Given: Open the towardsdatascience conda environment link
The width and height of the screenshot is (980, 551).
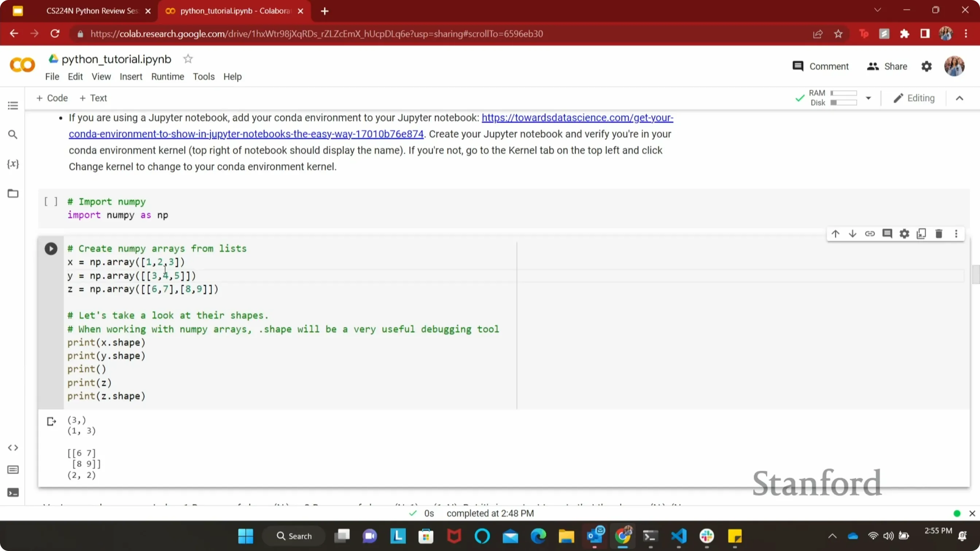Looking at the screenshot, I should 371,126.
